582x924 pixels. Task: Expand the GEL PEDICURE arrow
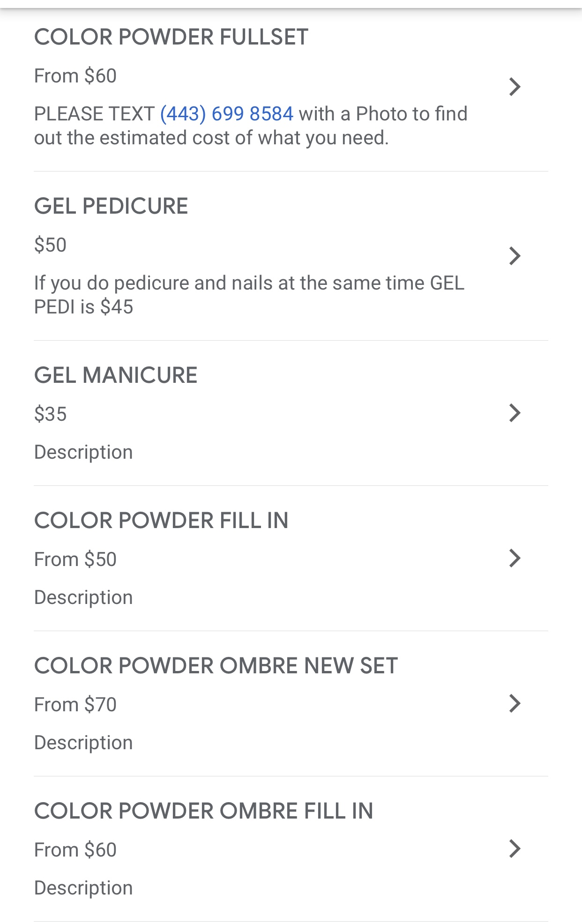515,256
